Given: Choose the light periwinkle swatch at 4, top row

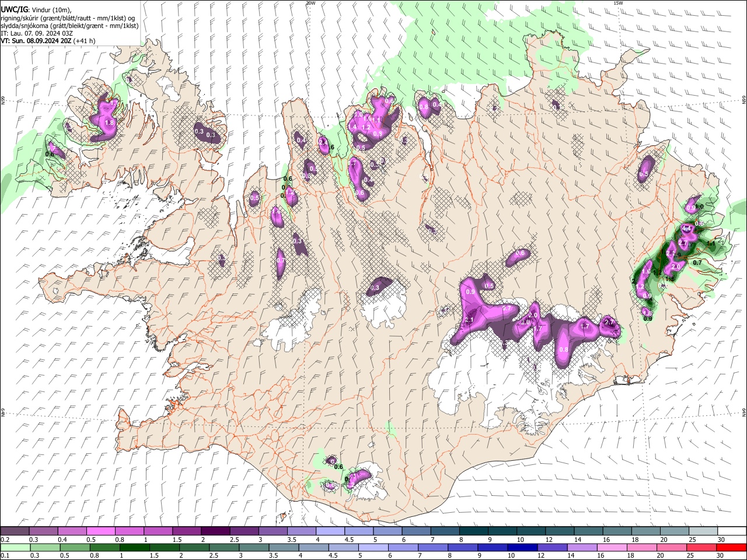Looking at the screenshot, I should (x=330, y=531).
